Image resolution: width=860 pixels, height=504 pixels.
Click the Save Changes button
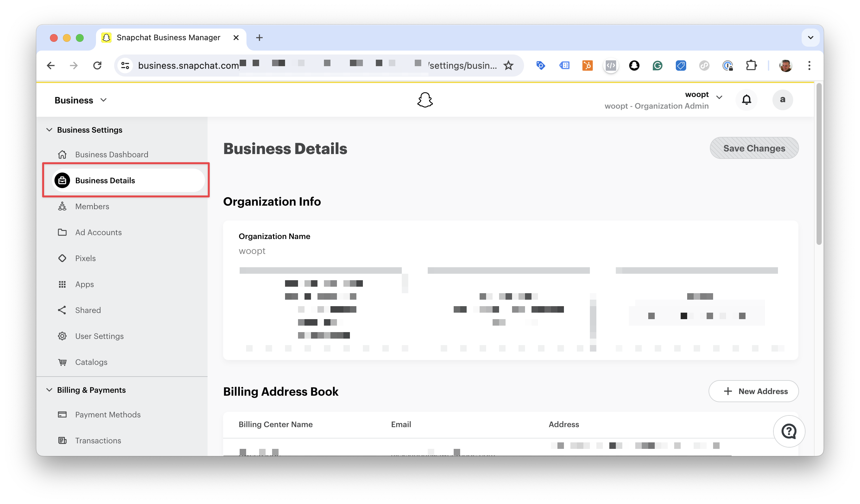(754, 148)
